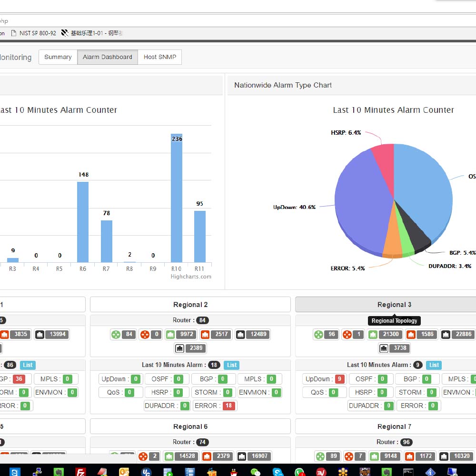The image size is (476, 476).
Task: Click black port icon showing 12489
Action: coord(241,335)
